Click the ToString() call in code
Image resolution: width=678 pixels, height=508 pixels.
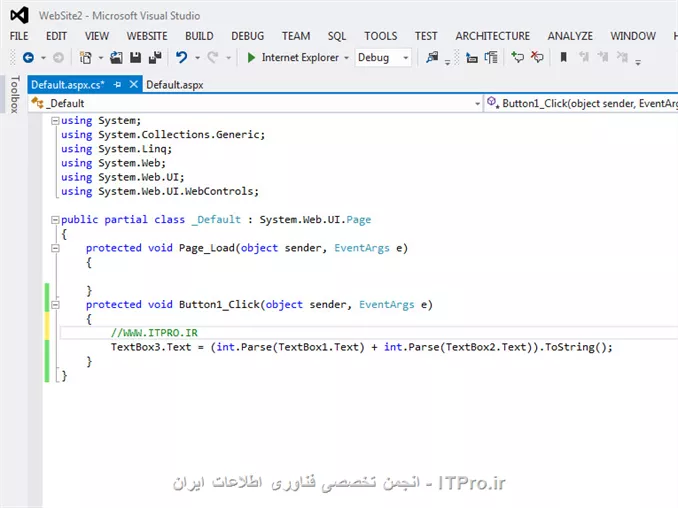575,347
